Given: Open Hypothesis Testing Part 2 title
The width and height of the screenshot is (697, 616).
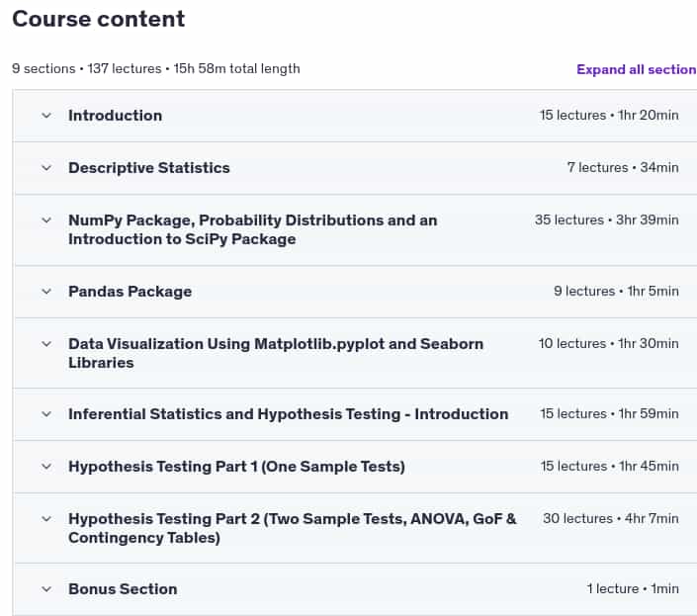Looking at the screenshot, I should [292, 528].
